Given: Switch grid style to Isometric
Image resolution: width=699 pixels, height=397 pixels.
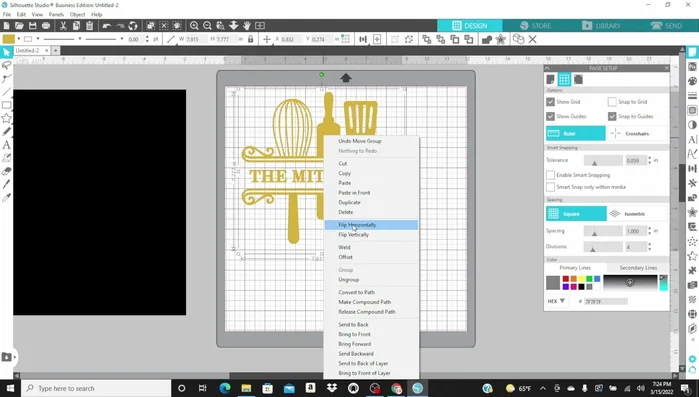Looking at the screenshot, I should pyautogui.click(x=637, y=214).
